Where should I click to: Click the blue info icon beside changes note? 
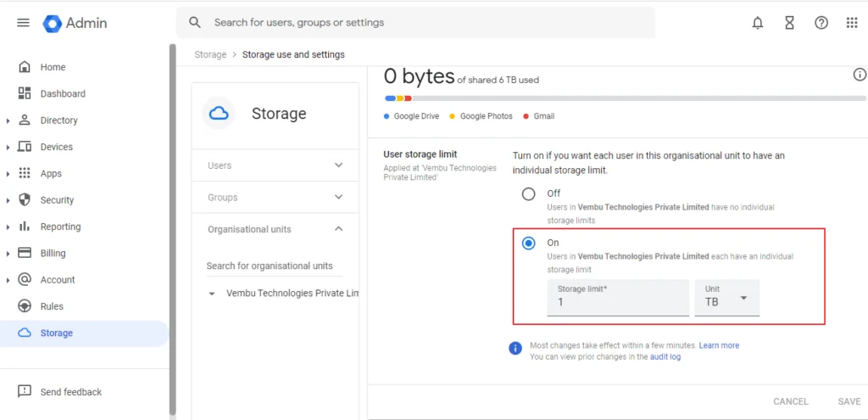pos(515,348)
